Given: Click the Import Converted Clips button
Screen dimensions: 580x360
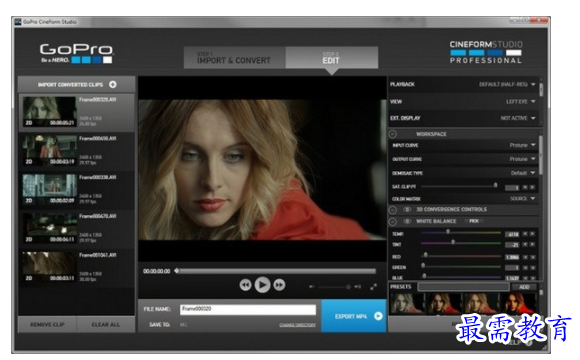Looking at the screenshot, I should (x=77, y=84).
